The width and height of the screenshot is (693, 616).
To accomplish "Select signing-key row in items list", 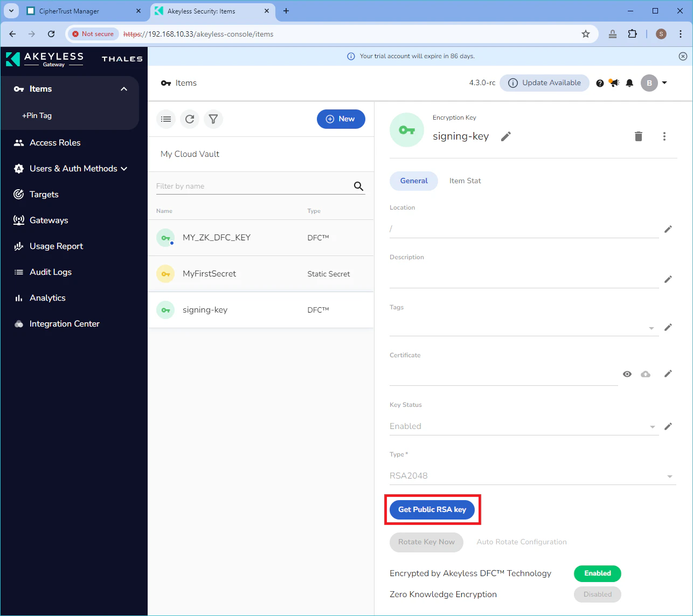I will point(261,310).
